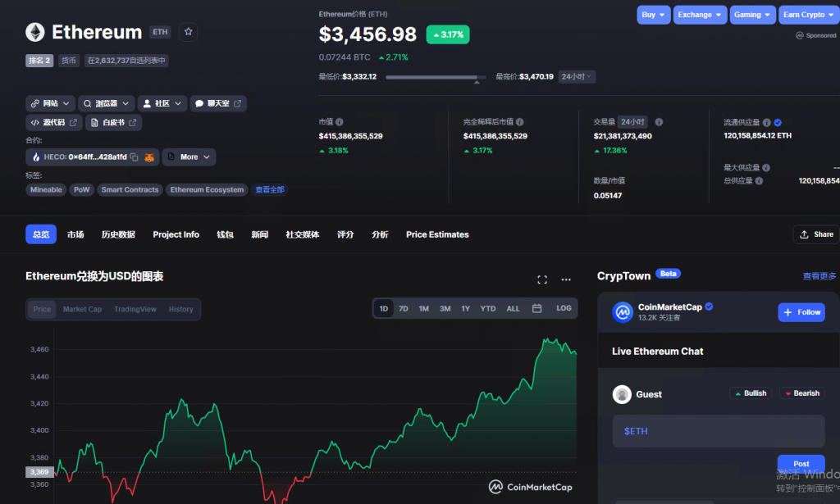This screenshot has width=840, height=504.
Task: Follow CoinMarketCap in CrypTown
Action: (x=801, y=312)
